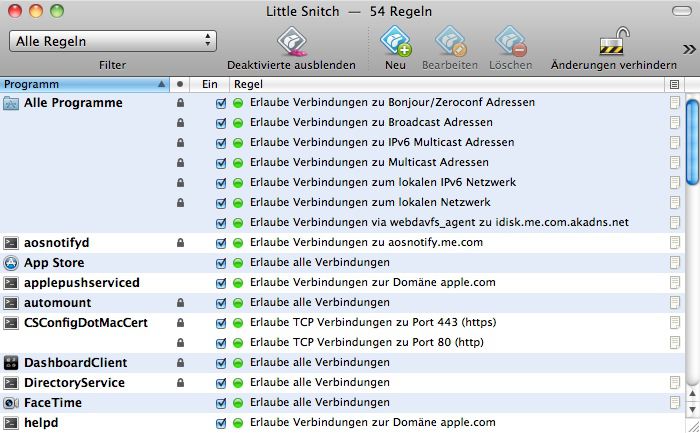Toggle the DashboardClient rule checkbox

coord(221,363)
